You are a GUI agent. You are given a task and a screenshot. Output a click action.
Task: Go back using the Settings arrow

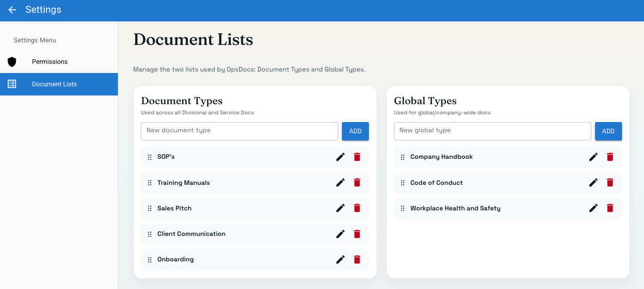12,10
